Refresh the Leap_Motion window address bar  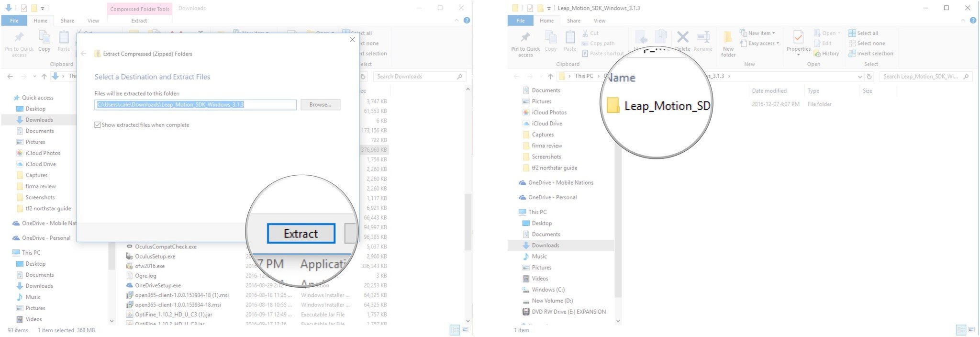(x=869, y=77)
